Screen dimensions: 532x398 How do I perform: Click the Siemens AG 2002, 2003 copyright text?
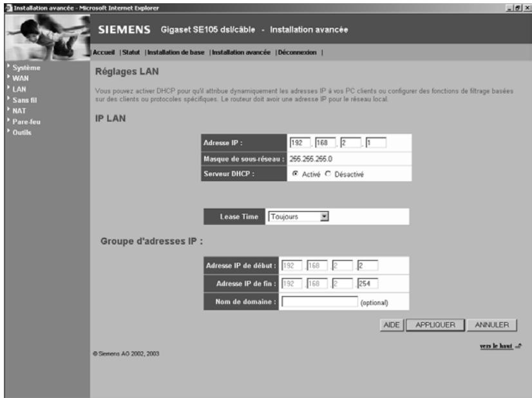[x=126, y=354]
